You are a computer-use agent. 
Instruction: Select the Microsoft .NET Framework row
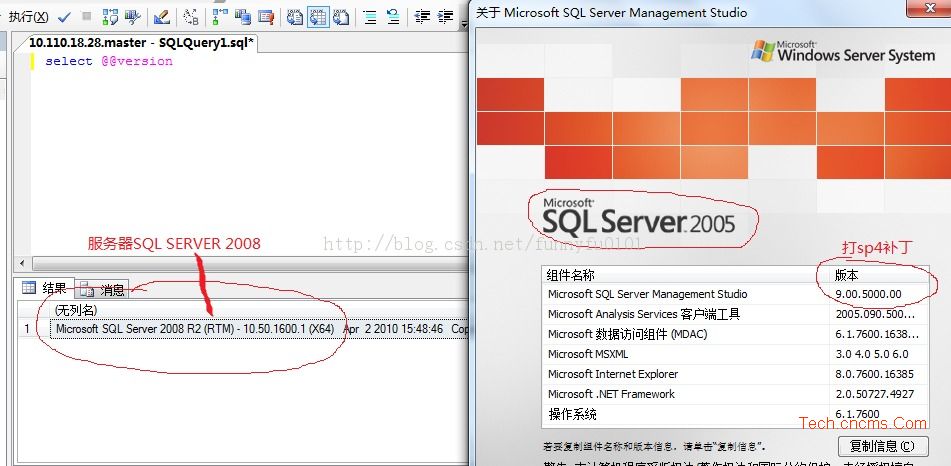coord(735,394)
